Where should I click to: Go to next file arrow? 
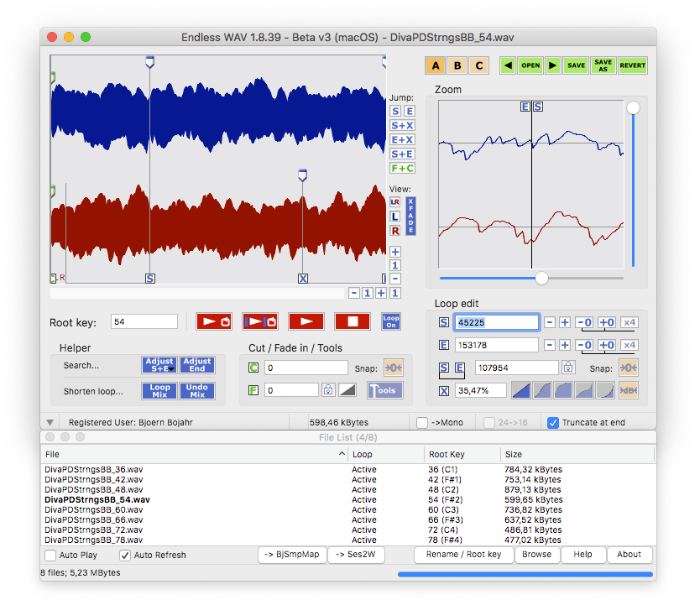(x=552, y=65)
